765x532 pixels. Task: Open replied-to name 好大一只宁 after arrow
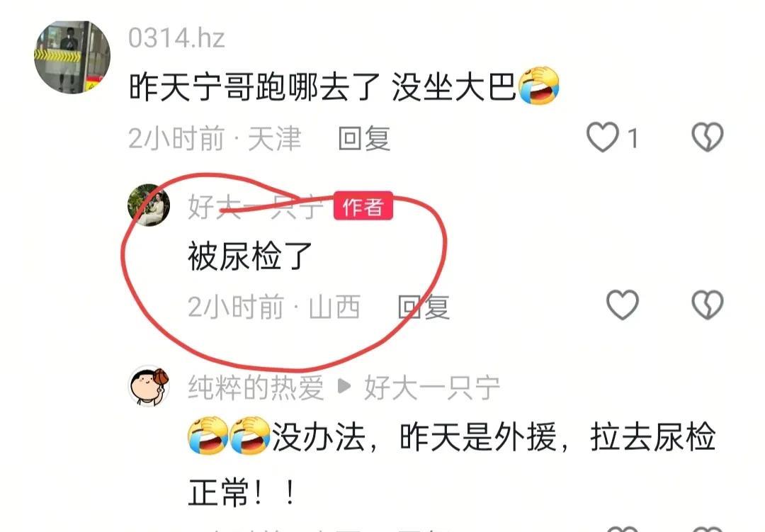pos(432,387)
